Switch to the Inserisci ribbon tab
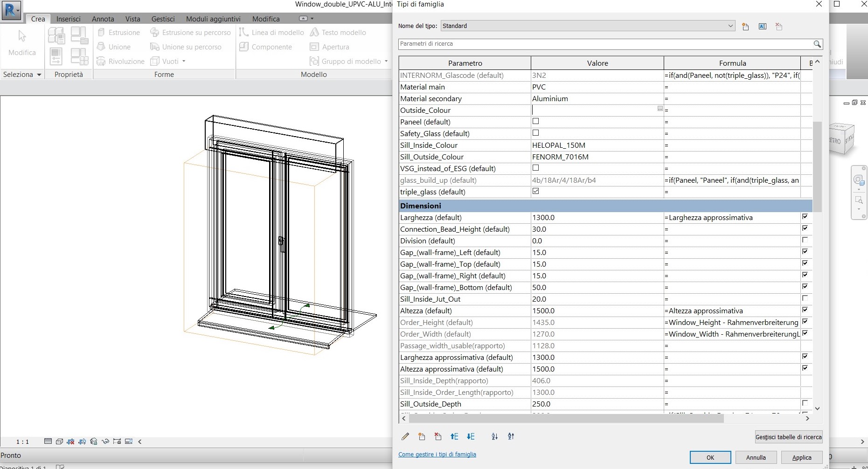This screenshot has height=469, width=868. point(68,19)
